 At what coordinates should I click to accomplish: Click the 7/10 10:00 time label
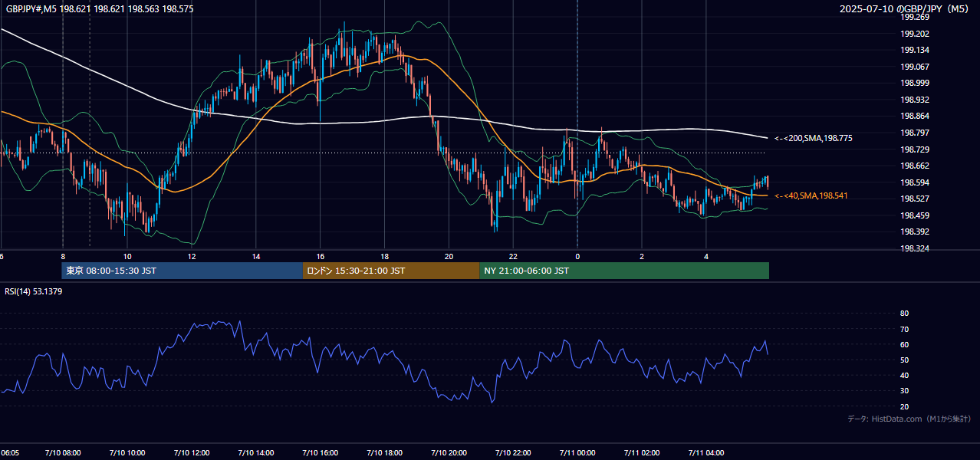pyautogui.click(x=127, y=453)
